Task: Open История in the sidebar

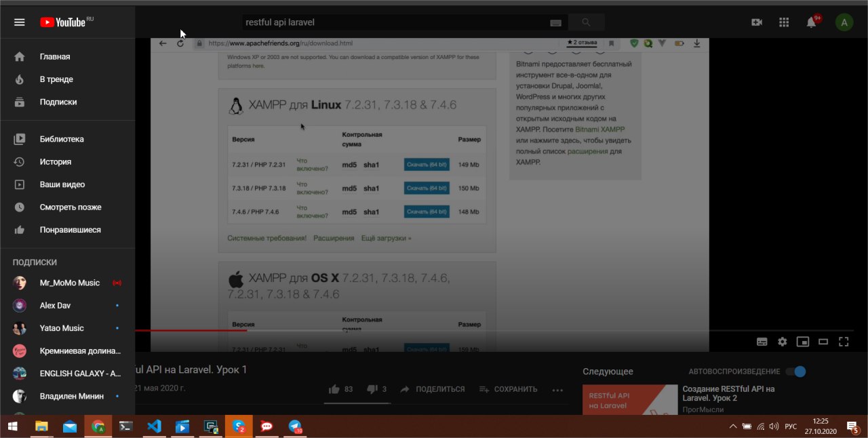Action: pyautogui.click(x=67, y=162)
